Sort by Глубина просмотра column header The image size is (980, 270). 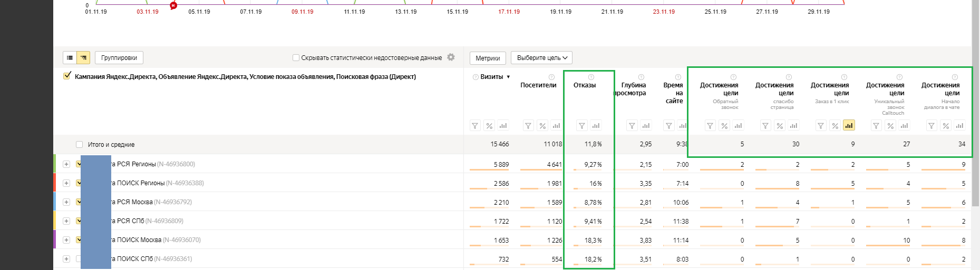tap(630, 89)
